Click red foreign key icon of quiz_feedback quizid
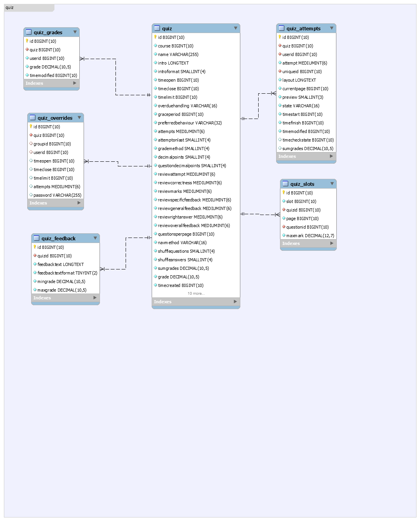 click(35, 255)
